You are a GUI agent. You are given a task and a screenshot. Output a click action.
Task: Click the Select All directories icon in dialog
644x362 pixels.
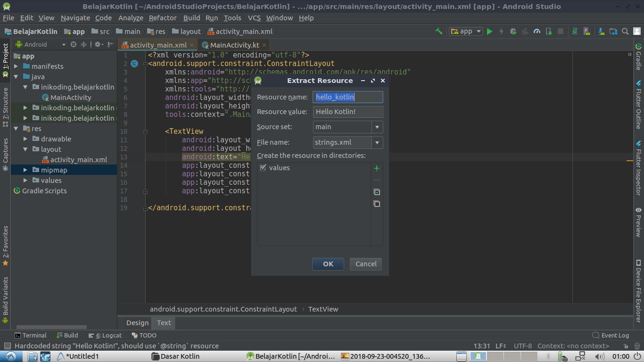click(x=377, y=192)
